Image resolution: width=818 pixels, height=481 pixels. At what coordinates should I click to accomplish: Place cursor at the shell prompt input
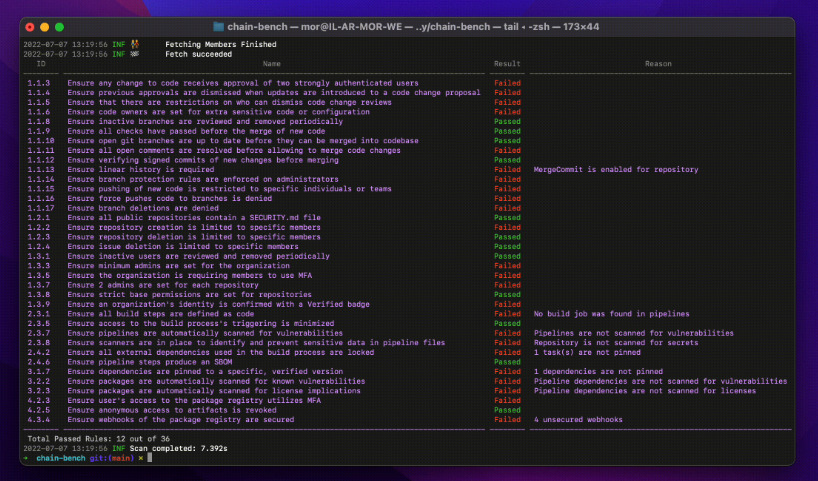click(x=150, y=458)
